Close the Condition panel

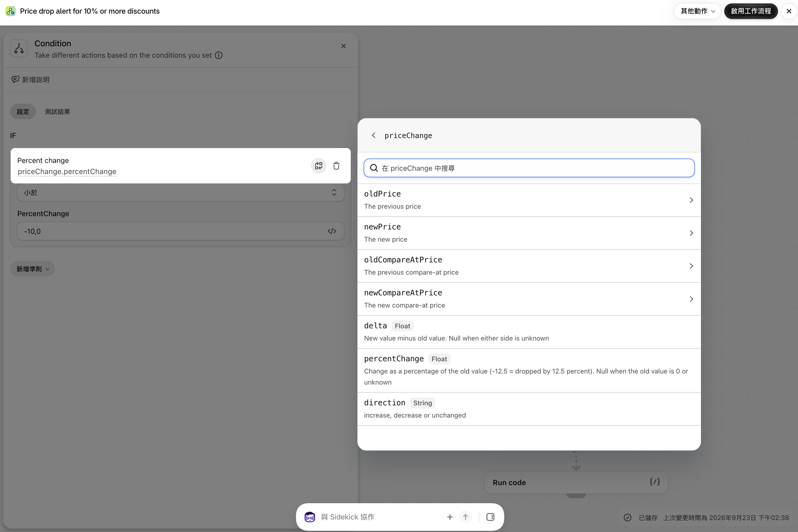click(x=343, y=46)
